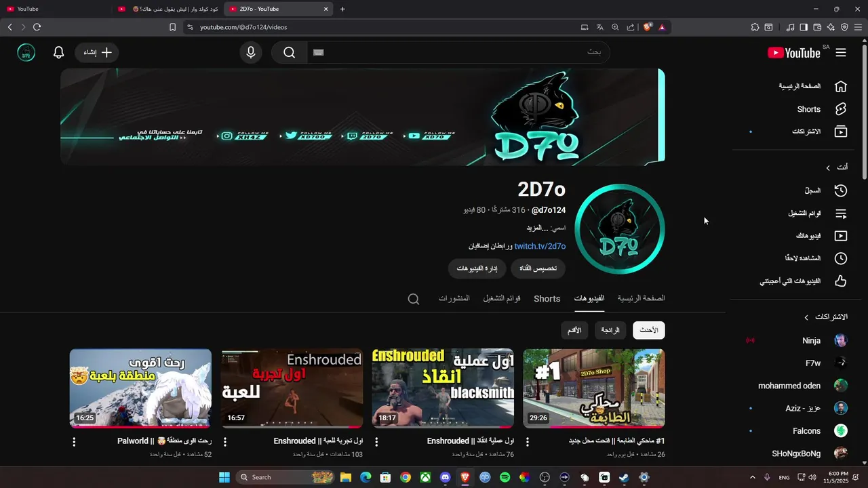The image size is (868, 488).
Task: Switch to channel Shorts tab
Action: tap(547, 299)
